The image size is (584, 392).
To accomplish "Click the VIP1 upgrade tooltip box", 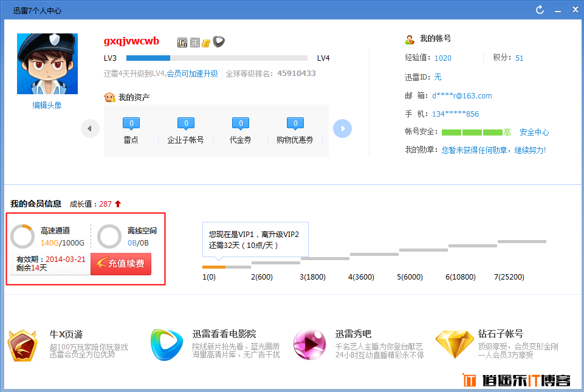I will pyautogui.click(x=255, y=239).
